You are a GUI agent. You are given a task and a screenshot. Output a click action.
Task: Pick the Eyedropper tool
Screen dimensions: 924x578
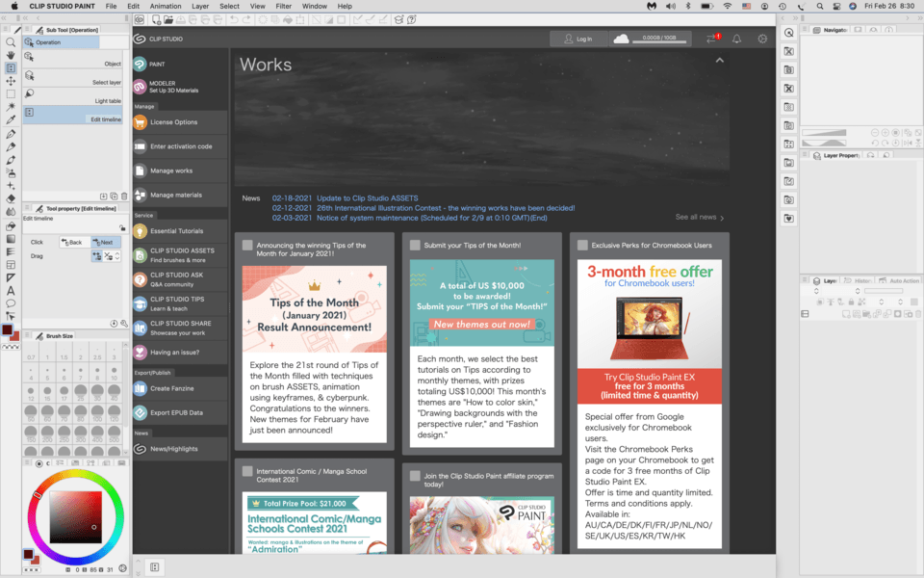pos(11,119)
